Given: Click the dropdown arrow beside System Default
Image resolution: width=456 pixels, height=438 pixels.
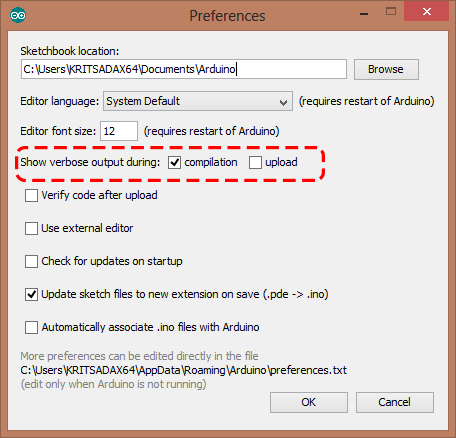Looking at the screenshot, I should tap(283, 102).
